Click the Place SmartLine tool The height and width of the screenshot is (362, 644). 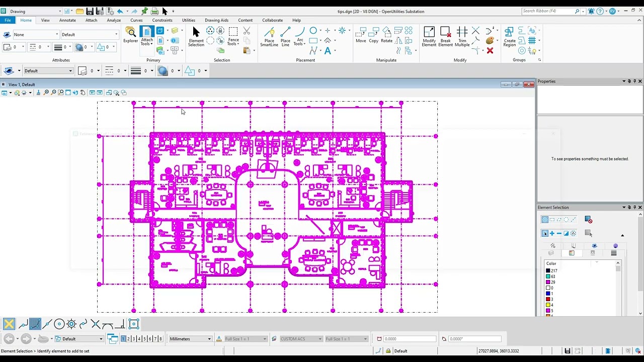tap(269, 36)
